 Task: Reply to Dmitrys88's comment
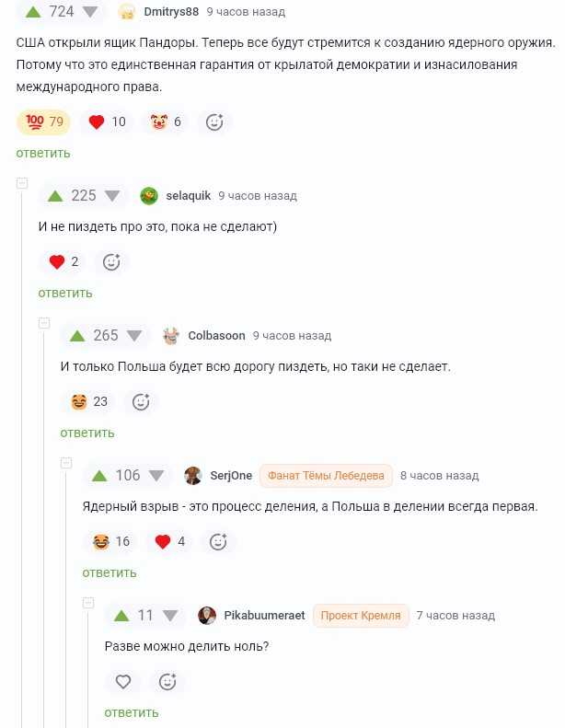pyautogui.click(x=43, y=153)
